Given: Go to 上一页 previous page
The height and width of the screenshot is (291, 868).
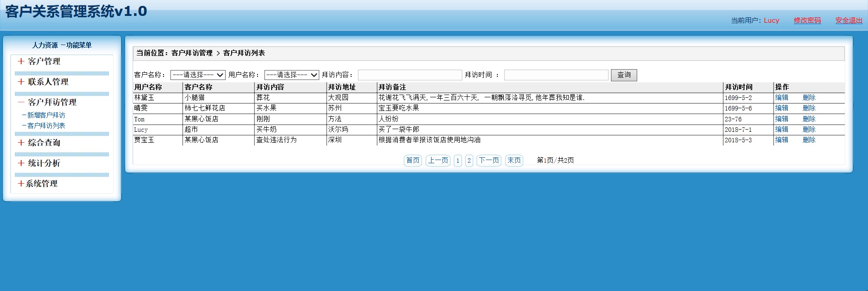Looking at the screenshot, I should click(x=438, y=161).
